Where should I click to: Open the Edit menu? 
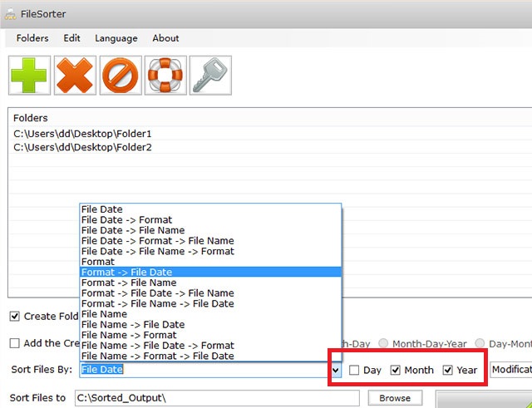click(72, 38)
